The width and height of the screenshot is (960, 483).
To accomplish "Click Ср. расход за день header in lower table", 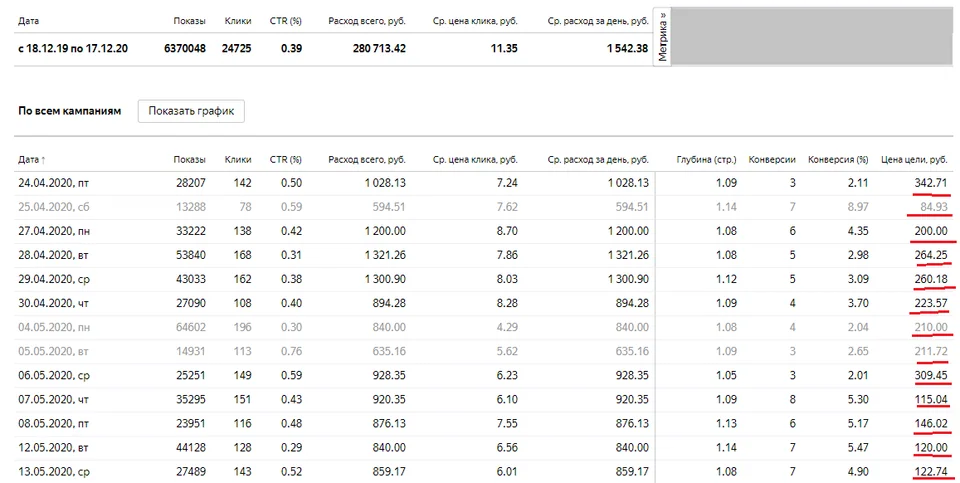I will [x=598, y=160].
